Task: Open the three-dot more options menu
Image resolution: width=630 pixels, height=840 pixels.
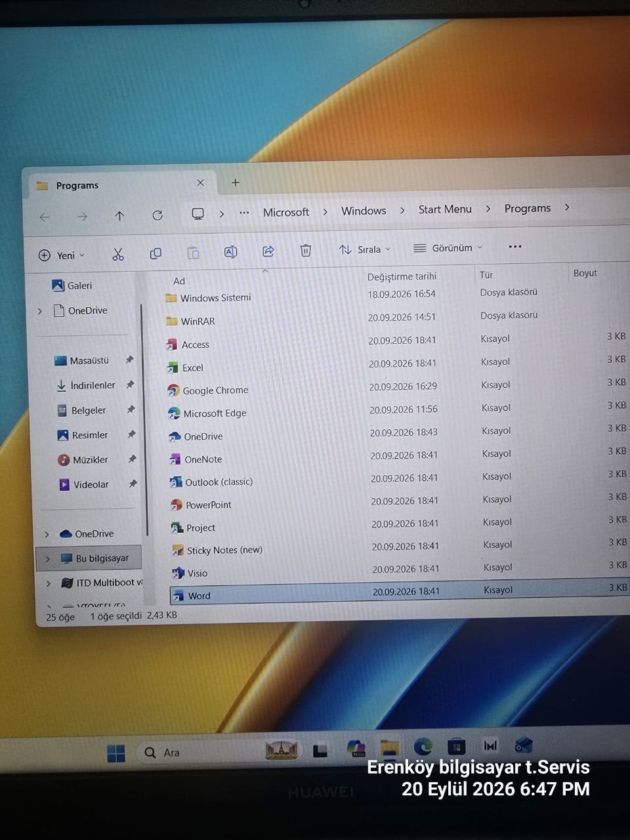Action: point(515,247)
